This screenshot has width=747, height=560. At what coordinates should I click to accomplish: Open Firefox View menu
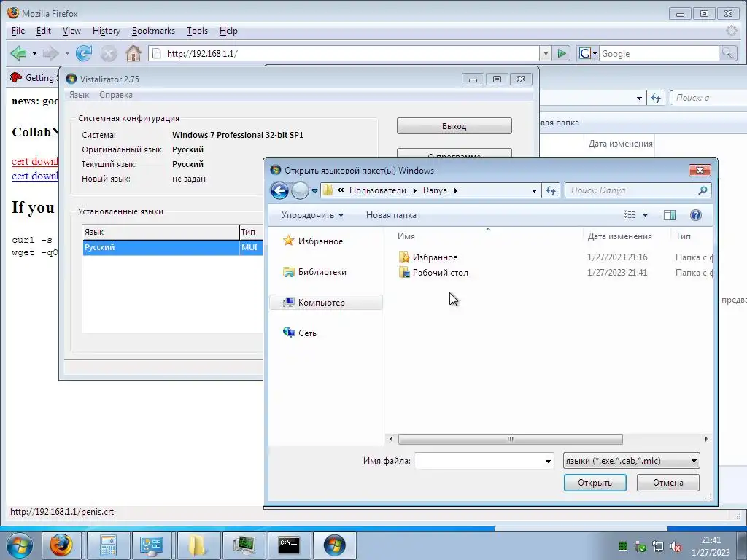(71, 31)
